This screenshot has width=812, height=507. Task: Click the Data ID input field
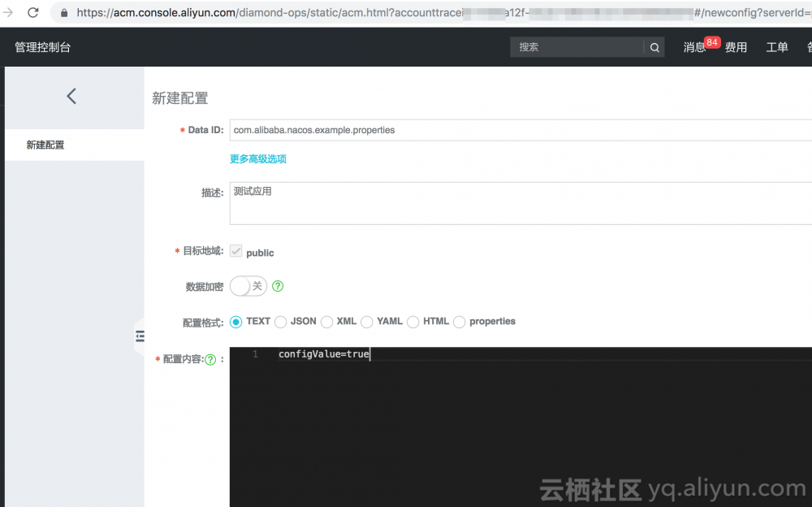pyautogui.click(x=406, y=129)
